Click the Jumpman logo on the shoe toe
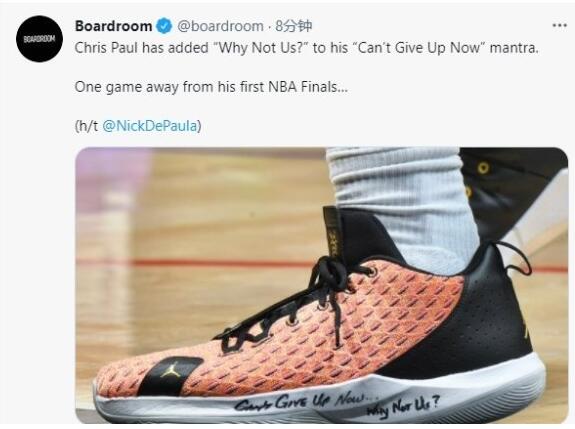 (171, 370)
